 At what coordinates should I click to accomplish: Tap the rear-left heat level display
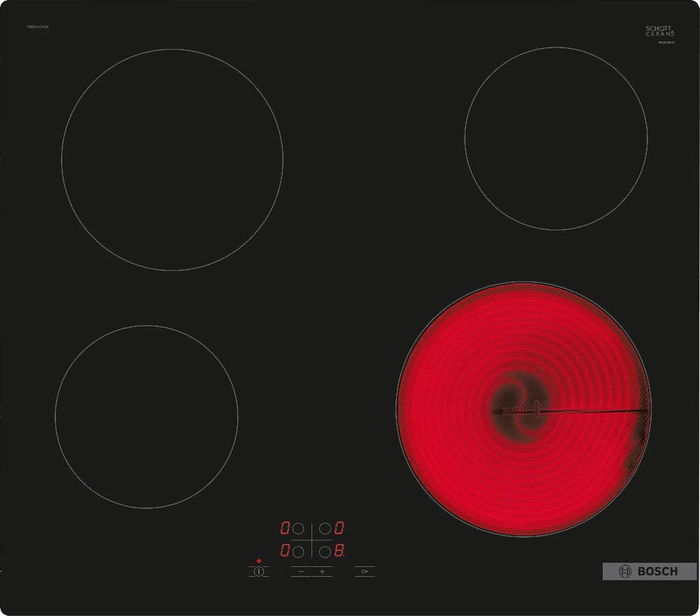[x=285, y=528]
